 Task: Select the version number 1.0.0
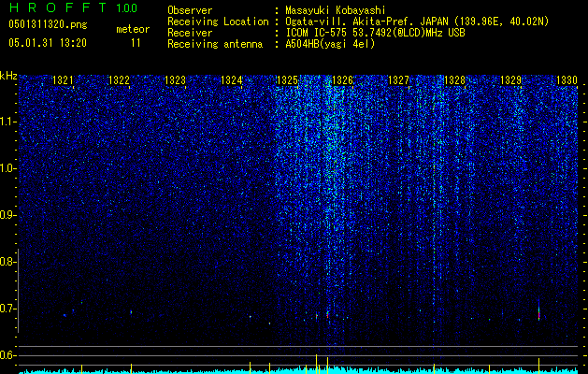126,8
